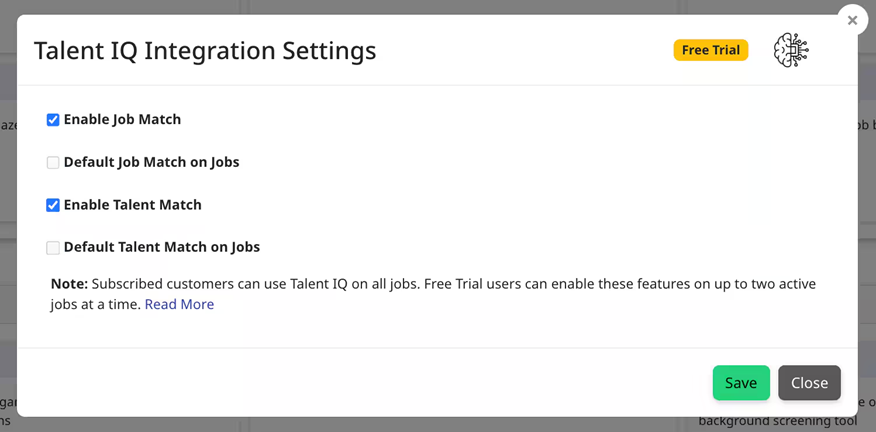Click the yellow Free Trial badge
876x432 pixels.
(711, 50)
